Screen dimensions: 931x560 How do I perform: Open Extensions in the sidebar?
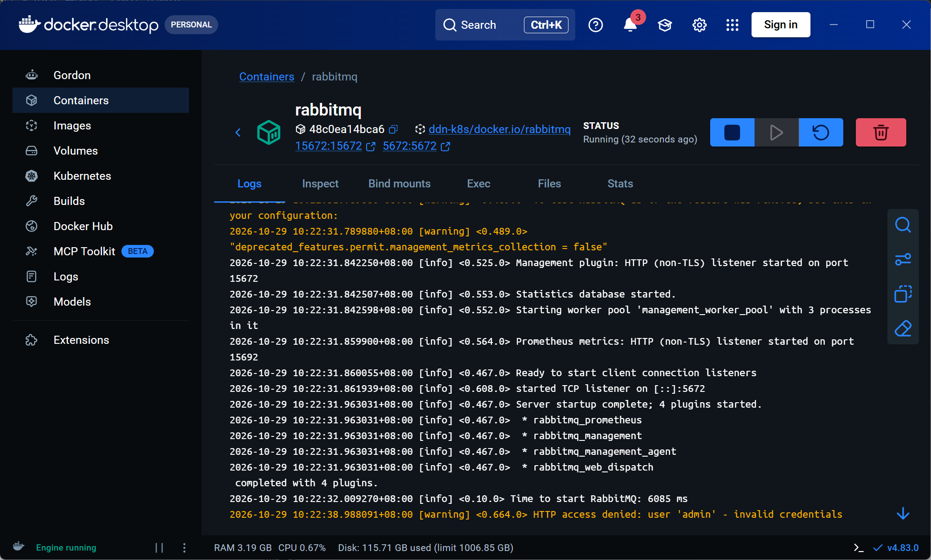coord(101,340)
